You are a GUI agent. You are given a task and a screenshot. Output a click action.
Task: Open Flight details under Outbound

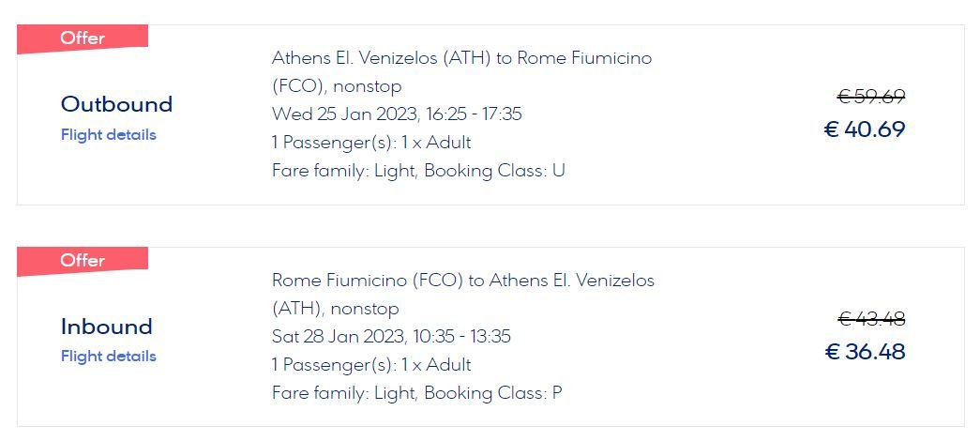point(108,134)
